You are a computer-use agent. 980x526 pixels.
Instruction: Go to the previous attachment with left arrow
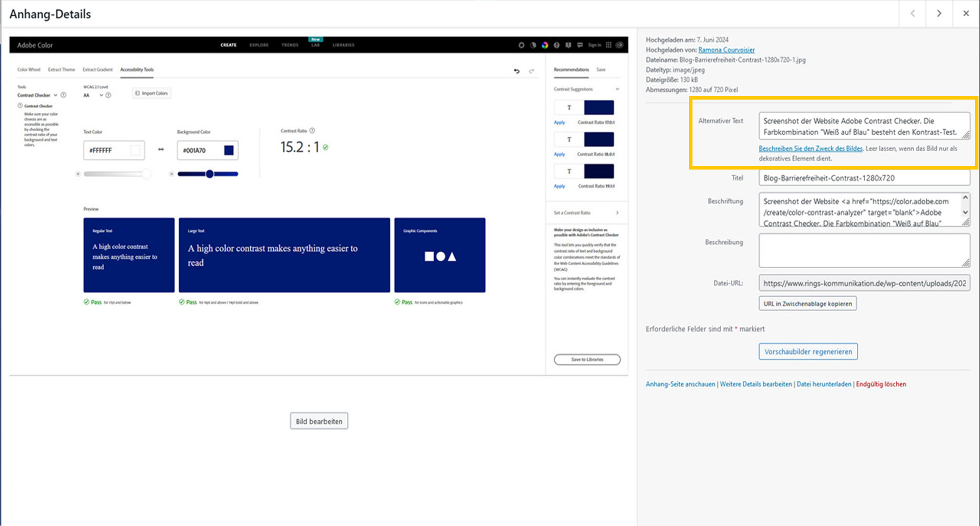tap(913, 14)
